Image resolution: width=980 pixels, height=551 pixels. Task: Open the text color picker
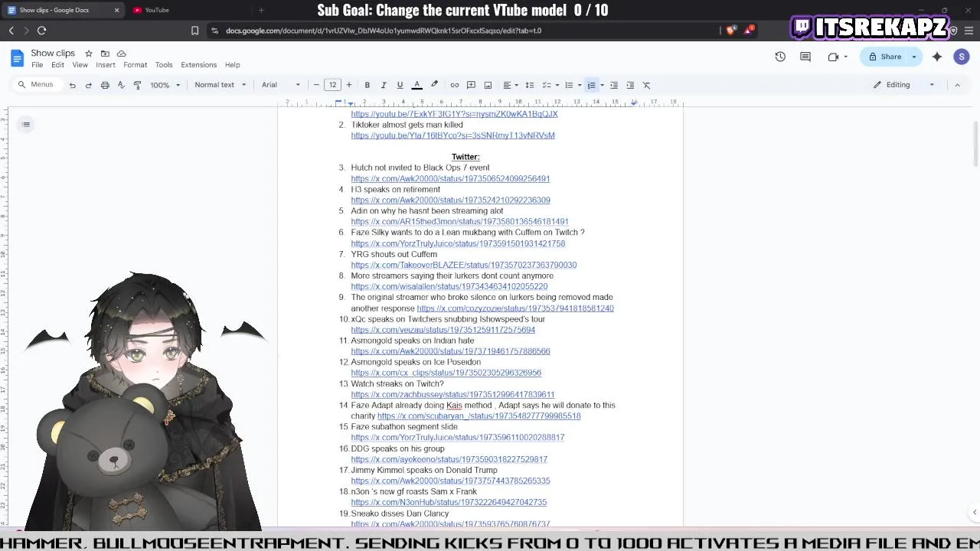pos(417,85)
